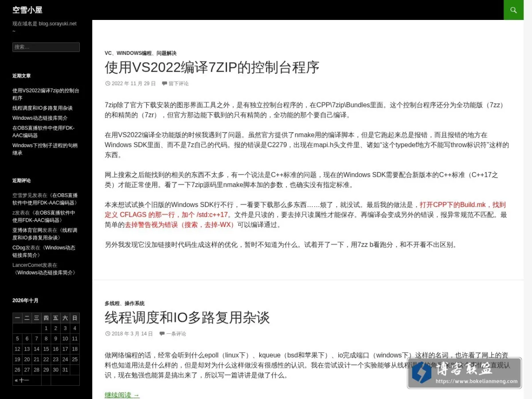Click day 31 in the calendar
The width and height of the screenshot is (532, 399).
tap(65, 370)
